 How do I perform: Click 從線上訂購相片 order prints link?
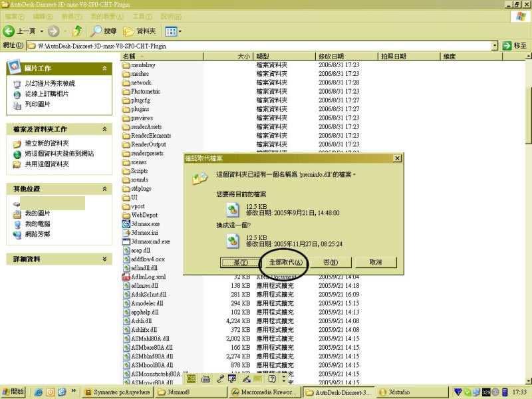[x=47, y=94]
